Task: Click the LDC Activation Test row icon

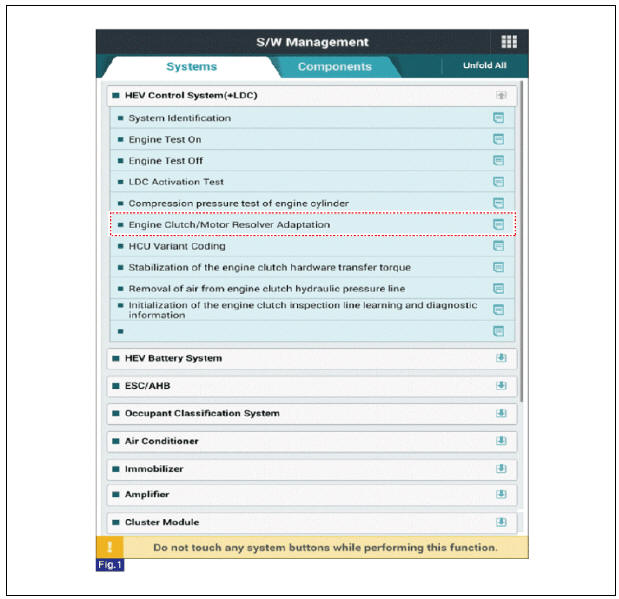Action: point(499,182)
